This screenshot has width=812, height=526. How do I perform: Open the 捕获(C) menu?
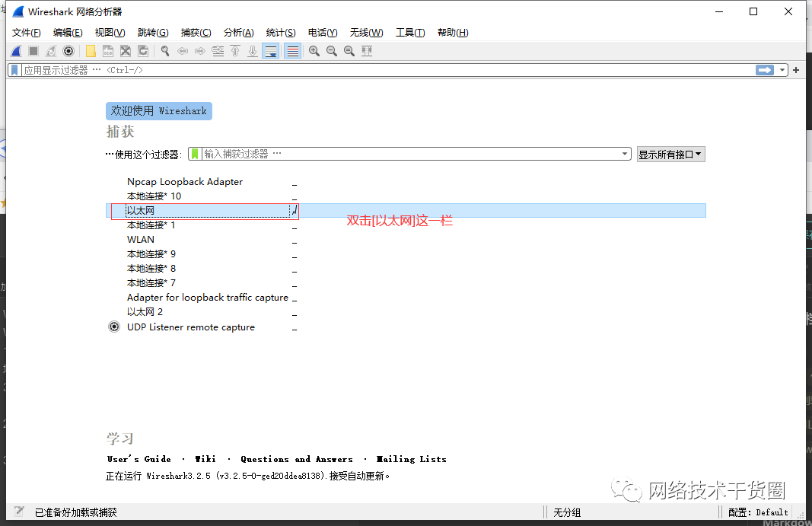click(x=196, y=32)
